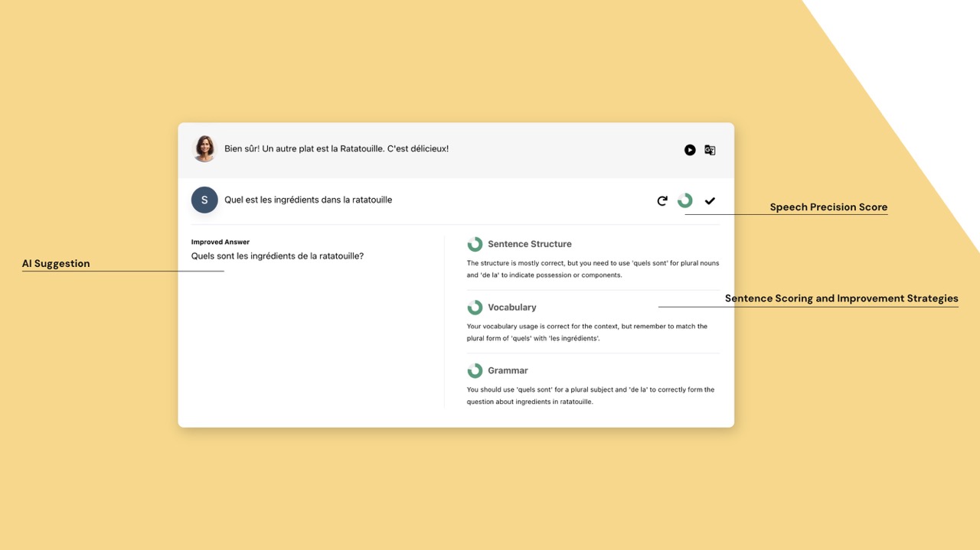
Task: Open Sentence Scoring and Improvement Strategies
Action: point(841,298)
